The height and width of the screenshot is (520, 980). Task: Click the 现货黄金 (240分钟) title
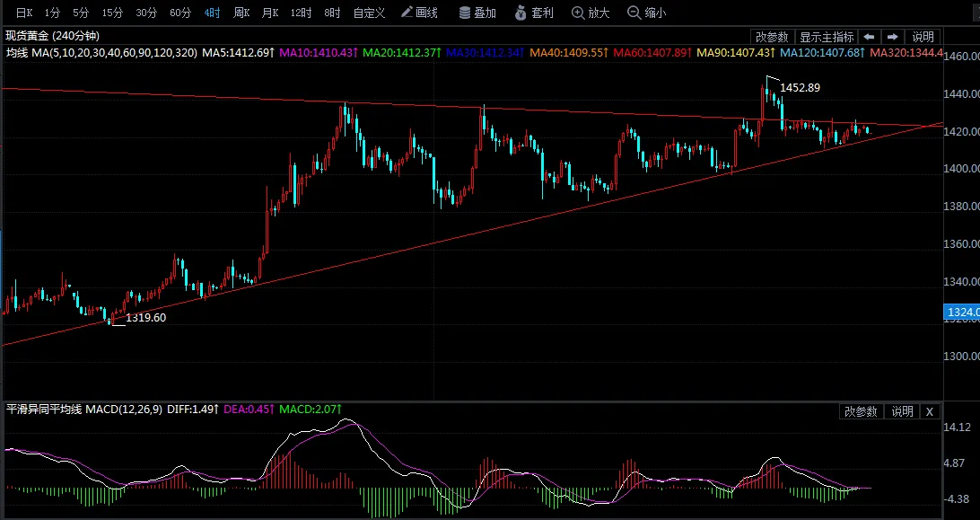tap(52, 36)
